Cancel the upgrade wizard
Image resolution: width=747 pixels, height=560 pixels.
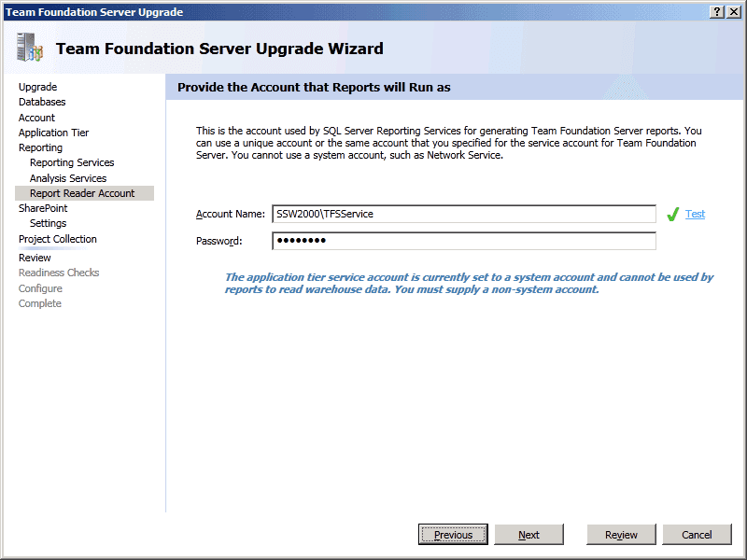point(697,535)
